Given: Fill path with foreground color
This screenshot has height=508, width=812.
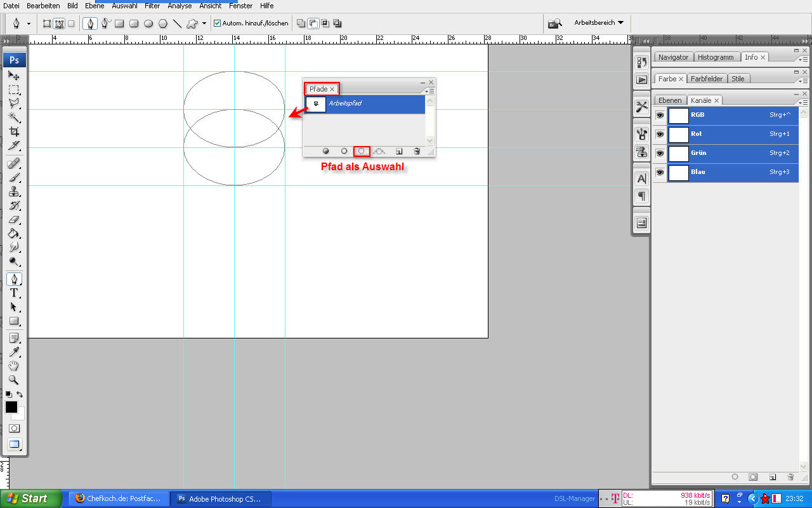Looking at the screenshot, I should point(326,151).
